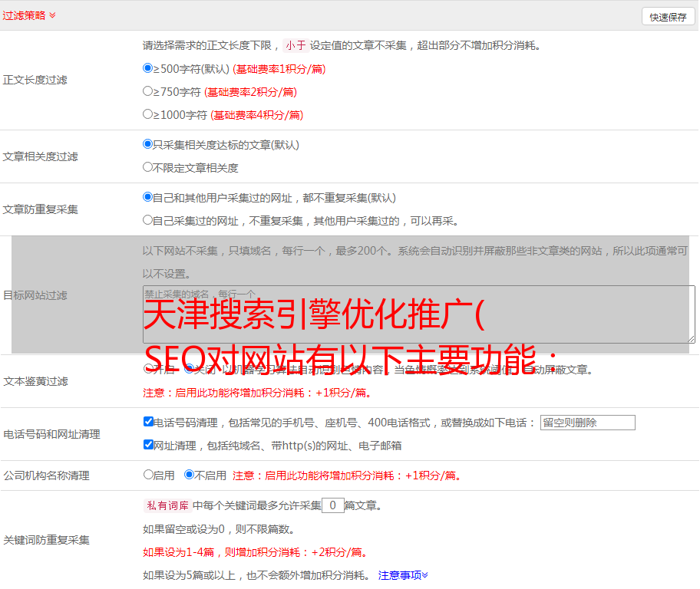Select 只采集相关度达标的文章 radio option
The width and height of the screenshot is (700, 589).
tap(148, 143)
